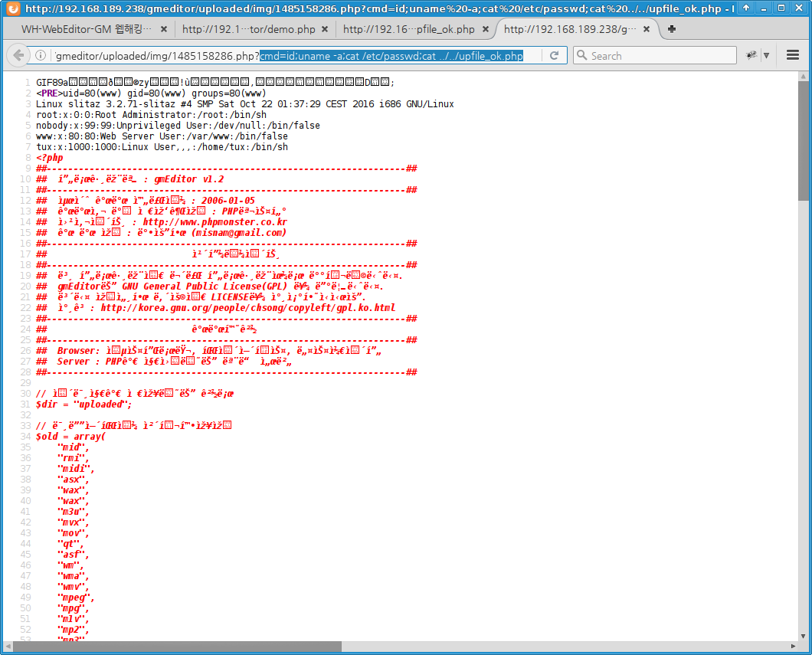Open a new tab with the plus button
The width and height of the screenshot is (812, 655).
coord(672,29)
